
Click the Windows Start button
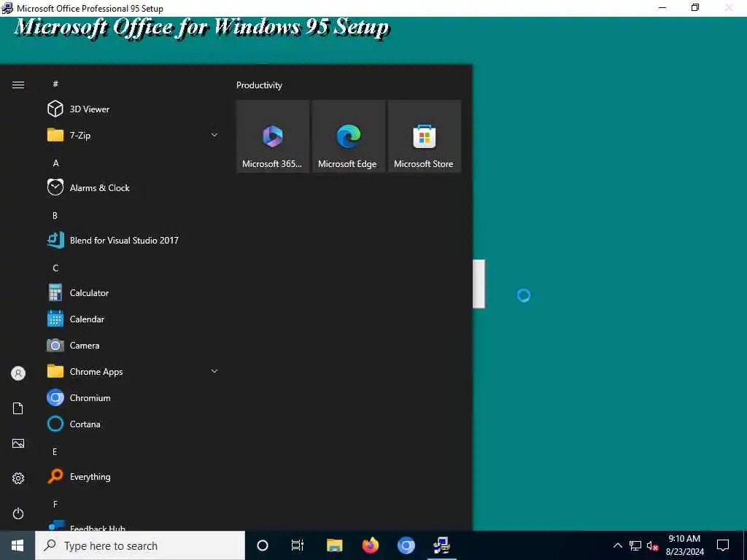tap(18, 545)
